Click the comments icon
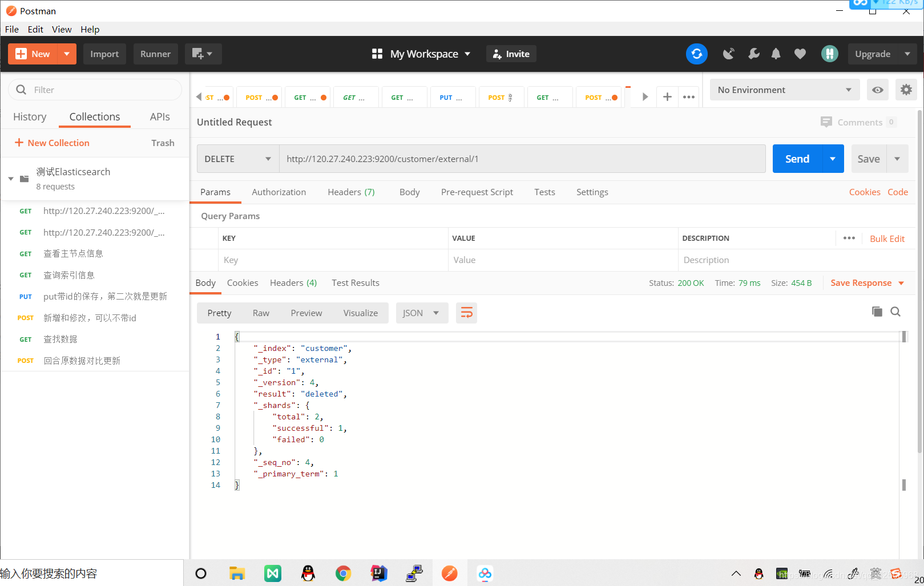Viewport: 924px width, 586px height. [826, 122]
